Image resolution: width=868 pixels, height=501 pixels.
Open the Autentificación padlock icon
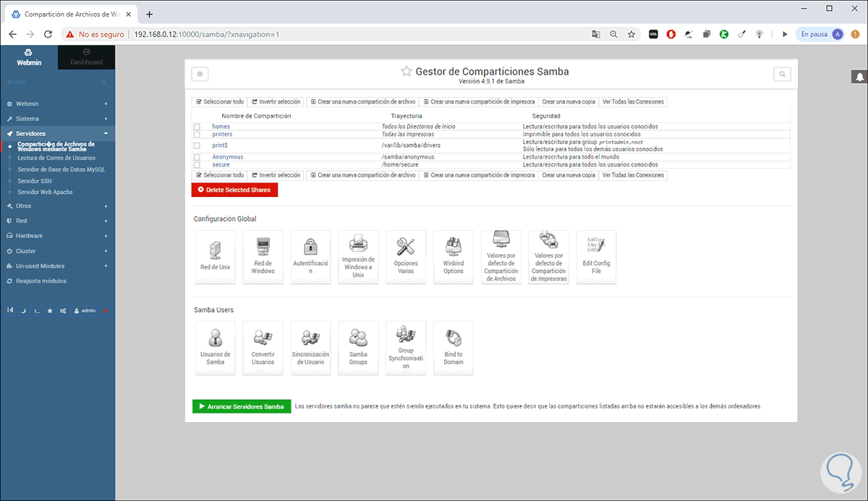310,257
